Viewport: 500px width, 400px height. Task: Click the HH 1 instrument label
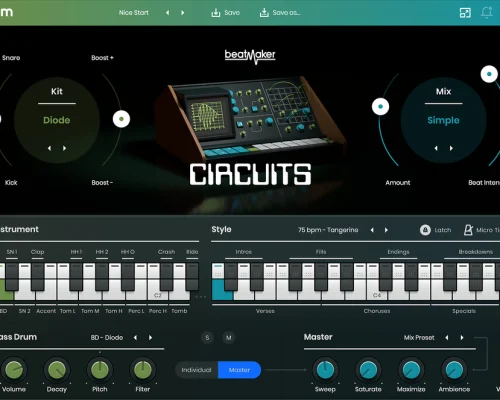[76, 252]
